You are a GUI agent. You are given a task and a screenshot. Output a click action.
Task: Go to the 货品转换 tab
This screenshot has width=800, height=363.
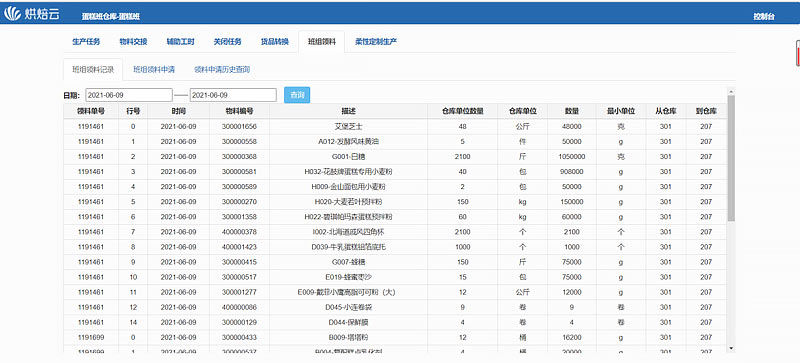point(274,42)
